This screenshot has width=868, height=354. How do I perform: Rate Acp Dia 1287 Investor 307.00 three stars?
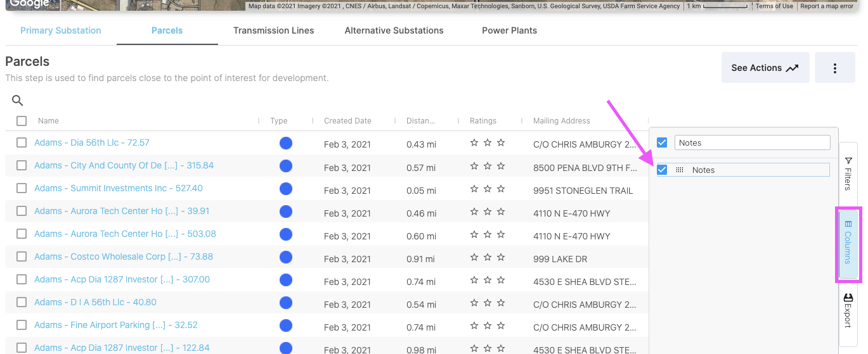pos(501,280)
